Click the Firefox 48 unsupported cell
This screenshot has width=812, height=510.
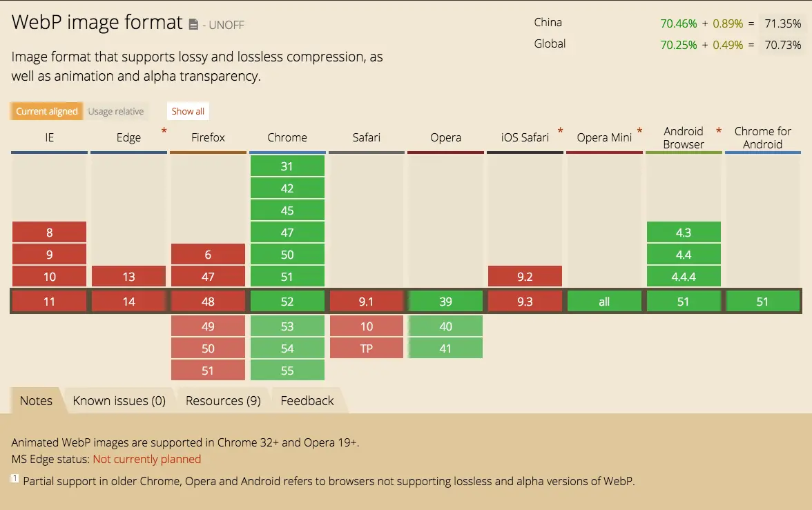pyautogui.click(x=209, y=302)
